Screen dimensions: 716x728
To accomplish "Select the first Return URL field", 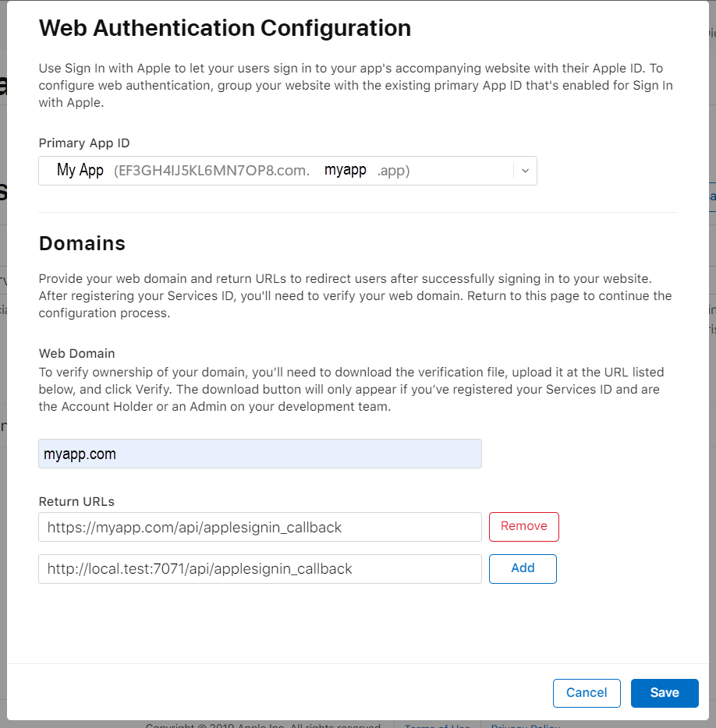I will click(260, 527).
